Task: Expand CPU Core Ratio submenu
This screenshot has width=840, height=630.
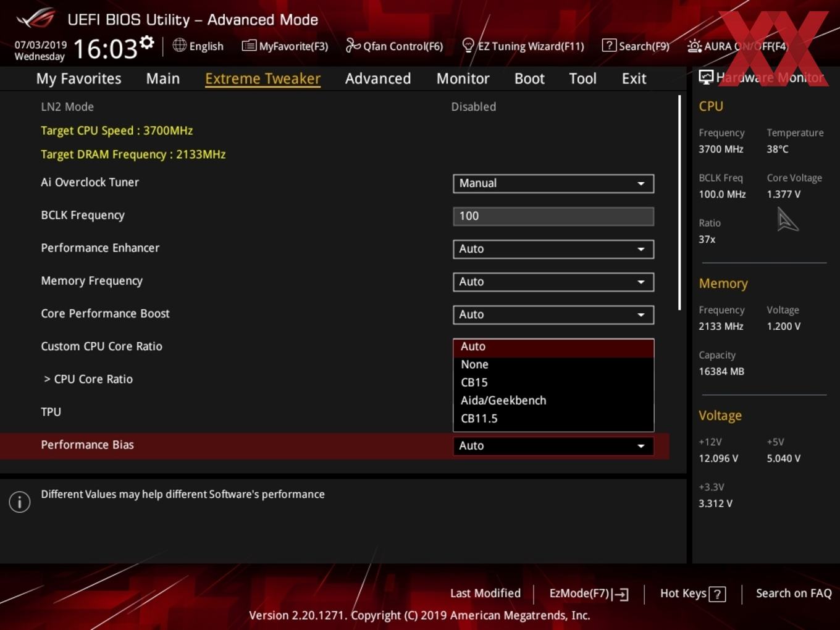Action: click(88, 379)
